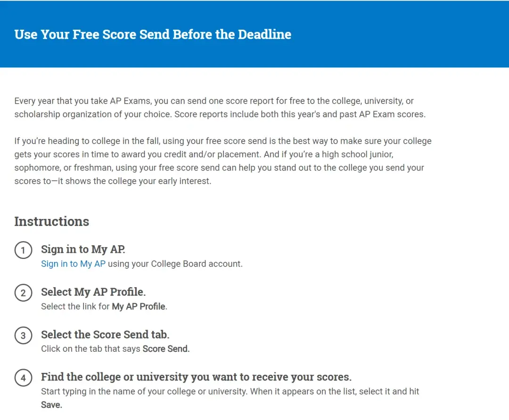Viewport: 509px width, 420px height.
Task: Open the 'Sign in to My AP' link
Action: click(73, 264)
